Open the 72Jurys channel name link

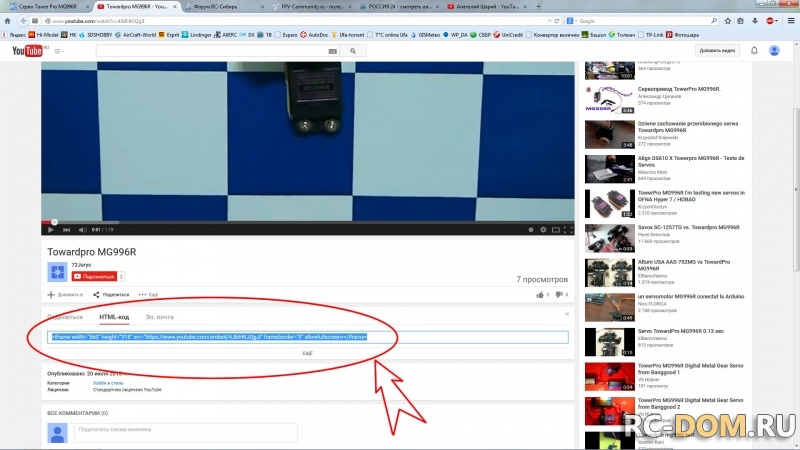81,265
